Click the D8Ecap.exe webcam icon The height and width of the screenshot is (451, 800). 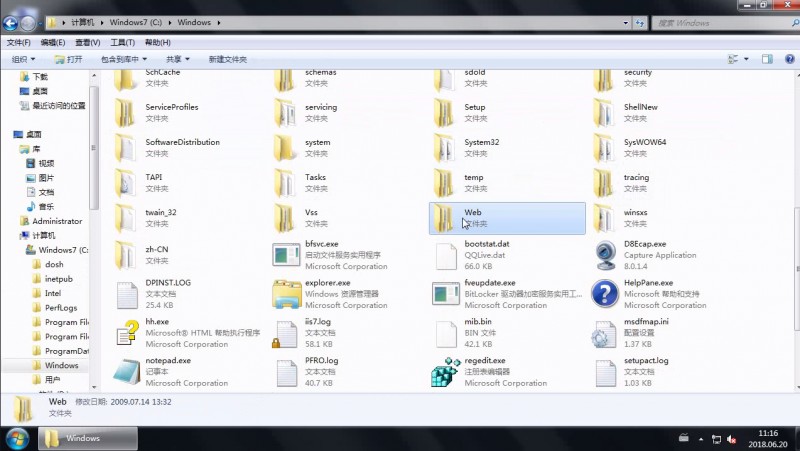(x=605, y=255)
